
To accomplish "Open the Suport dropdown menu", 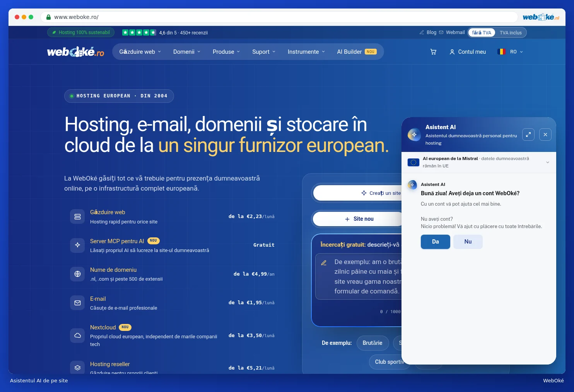I will click(x=264, y=52).
